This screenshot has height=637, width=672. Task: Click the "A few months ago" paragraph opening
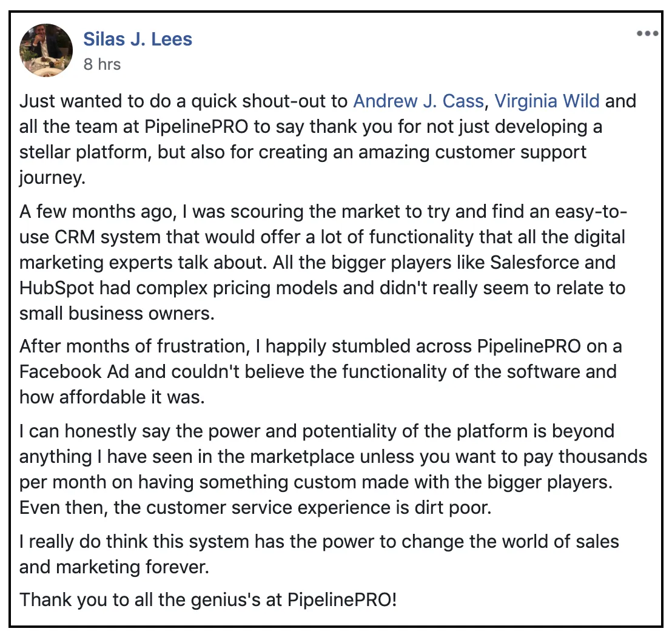click(98, 212)
